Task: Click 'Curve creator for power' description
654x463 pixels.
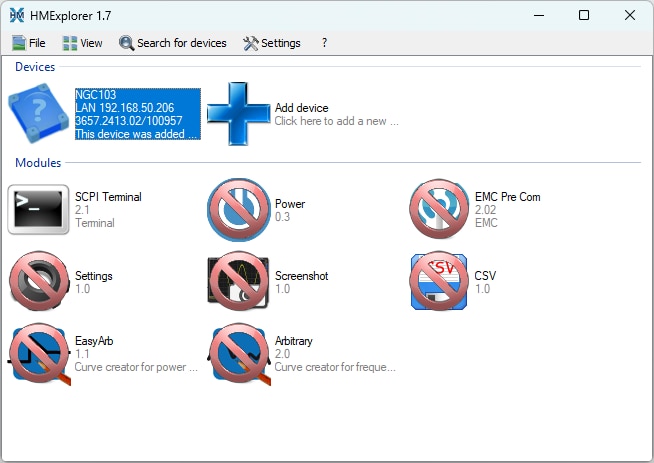Action: (x=136, y=367)
